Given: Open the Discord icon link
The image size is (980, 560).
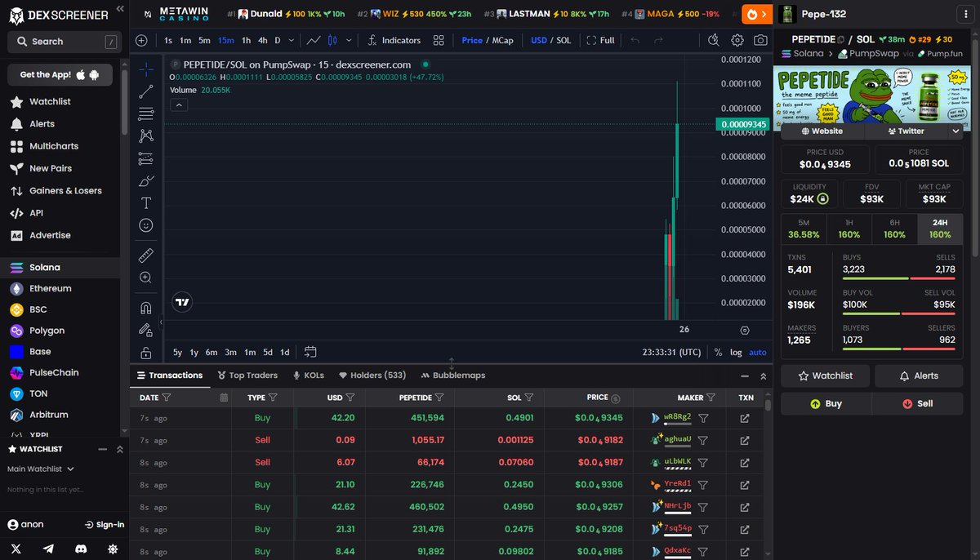Looking at the screenshot, I should click(x=80, y=549).
